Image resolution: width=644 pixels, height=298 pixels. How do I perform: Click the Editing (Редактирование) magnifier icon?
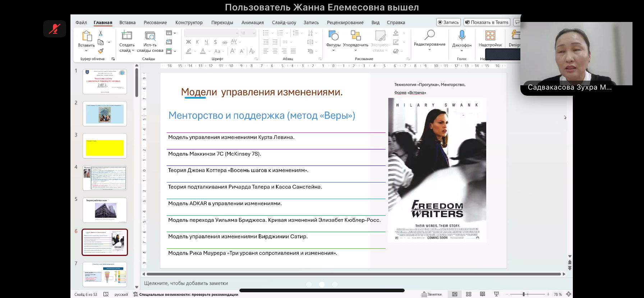[429, 35]
